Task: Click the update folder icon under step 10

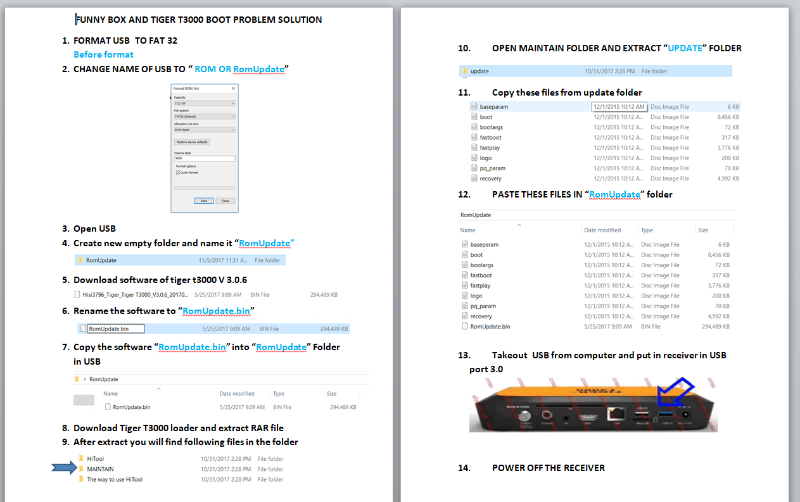Action: 465,71
